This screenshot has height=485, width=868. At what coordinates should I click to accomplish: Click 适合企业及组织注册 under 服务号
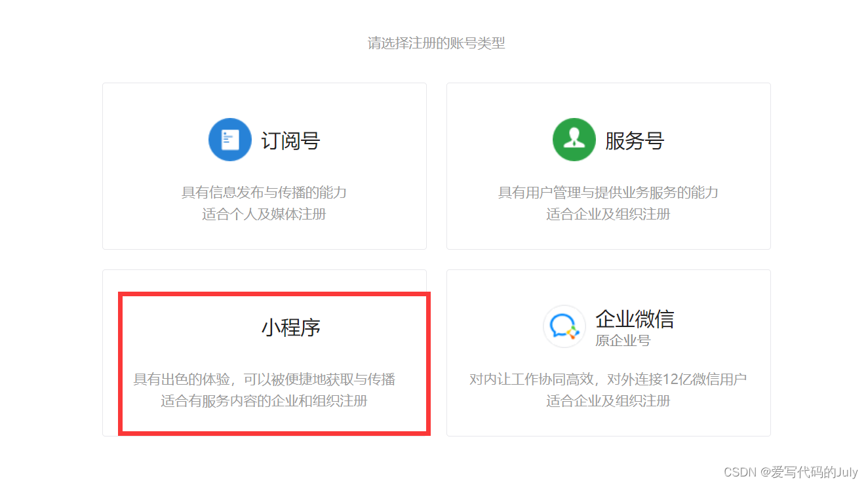608,214
